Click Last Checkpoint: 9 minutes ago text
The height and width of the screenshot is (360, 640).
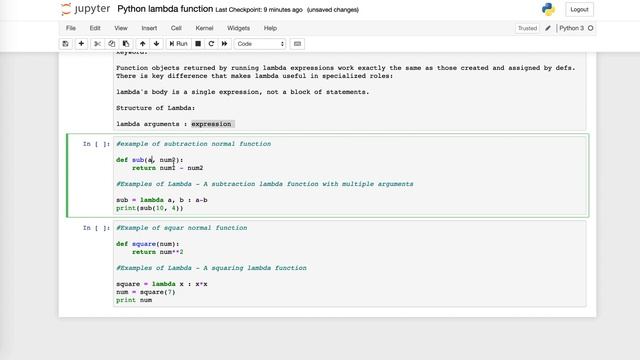259,10
